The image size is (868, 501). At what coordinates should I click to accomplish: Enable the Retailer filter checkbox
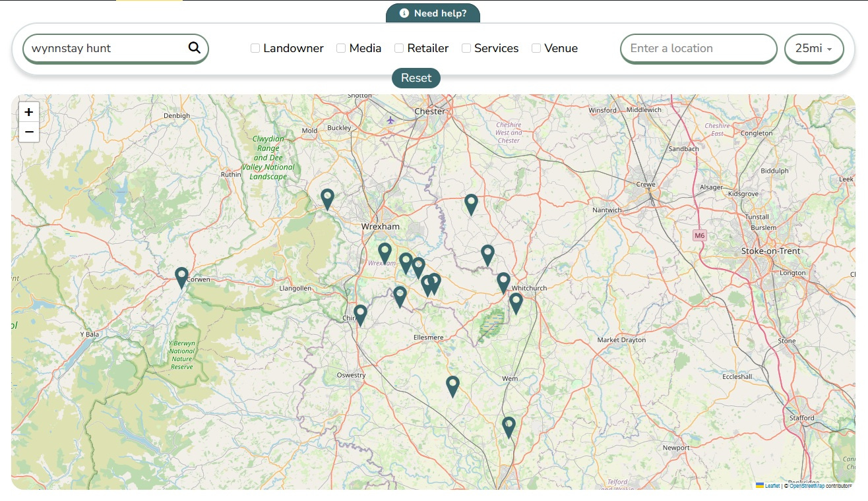pyautogui.click(x=399, y=48)
